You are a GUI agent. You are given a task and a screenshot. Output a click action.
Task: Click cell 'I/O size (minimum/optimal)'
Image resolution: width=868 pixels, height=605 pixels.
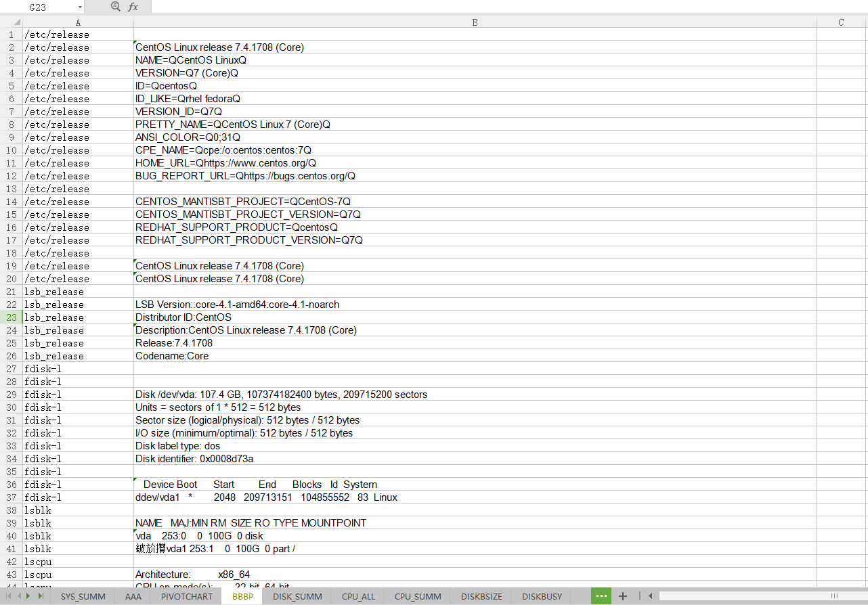click(475, 433)
